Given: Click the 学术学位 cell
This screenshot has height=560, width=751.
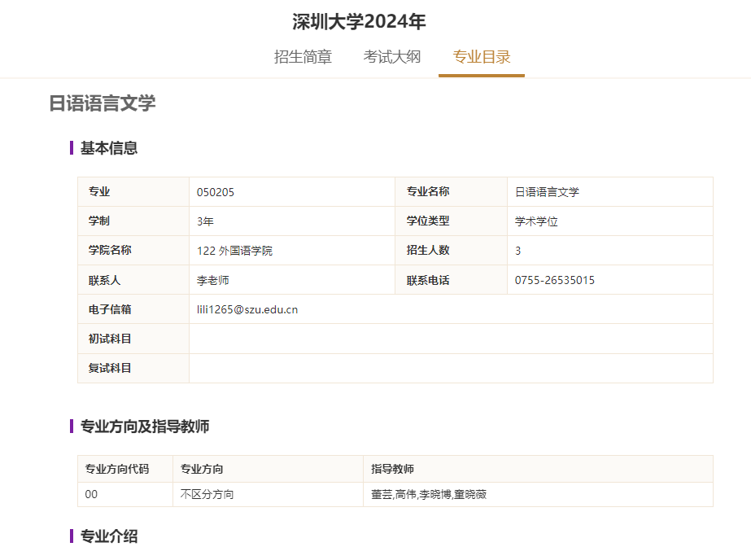Looking at the screenshot, I should tap(609, 221).
